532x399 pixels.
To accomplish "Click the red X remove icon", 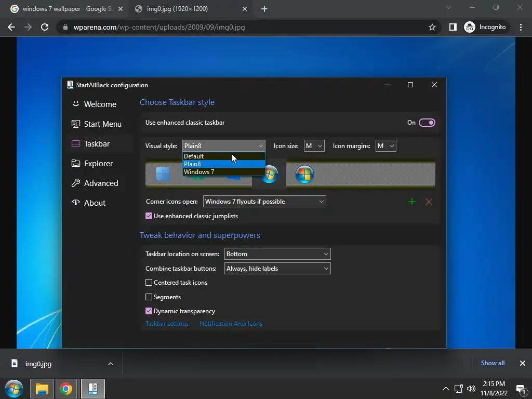I will [x=429, y=202].
